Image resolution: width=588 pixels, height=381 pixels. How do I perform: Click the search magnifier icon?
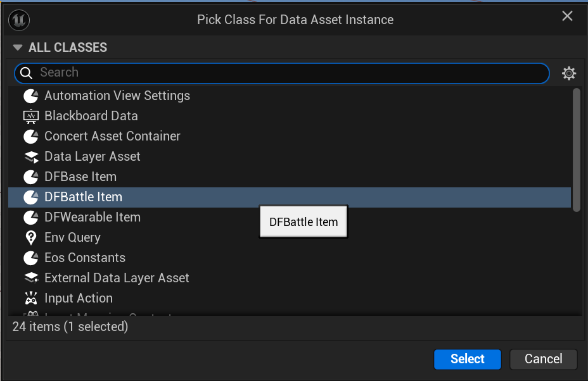click(27, 73)
